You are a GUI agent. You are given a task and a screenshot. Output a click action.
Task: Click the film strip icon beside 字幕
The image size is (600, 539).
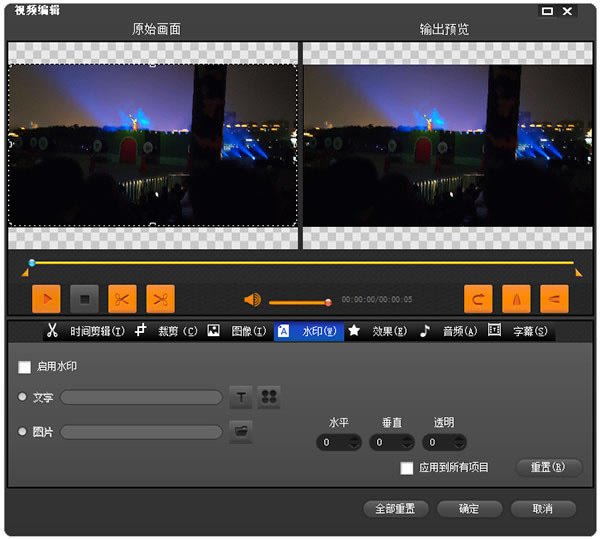coord(494,330)
